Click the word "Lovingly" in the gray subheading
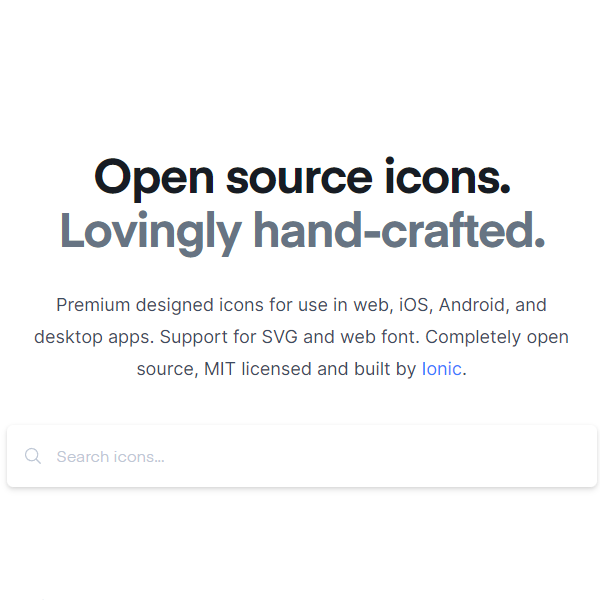Screen dimensions: 600x600 click(151, 233)
